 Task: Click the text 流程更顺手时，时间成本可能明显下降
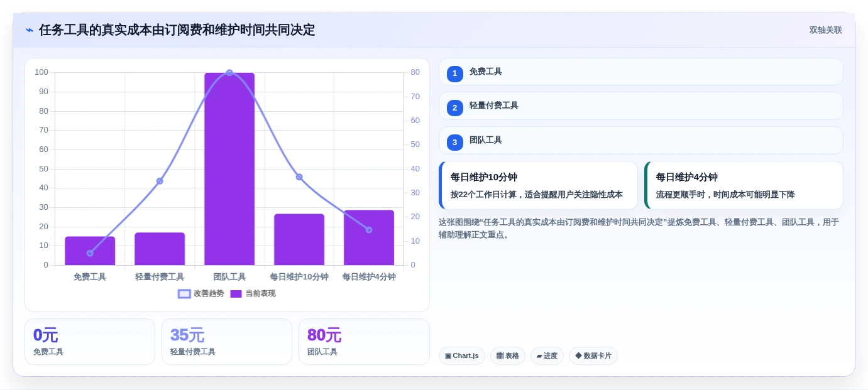tap(725, 195)
